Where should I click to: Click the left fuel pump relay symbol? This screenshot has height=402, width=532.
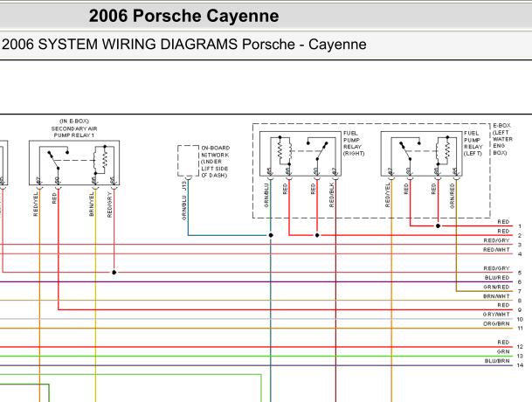pyautogui.click(x=421, y=154)
